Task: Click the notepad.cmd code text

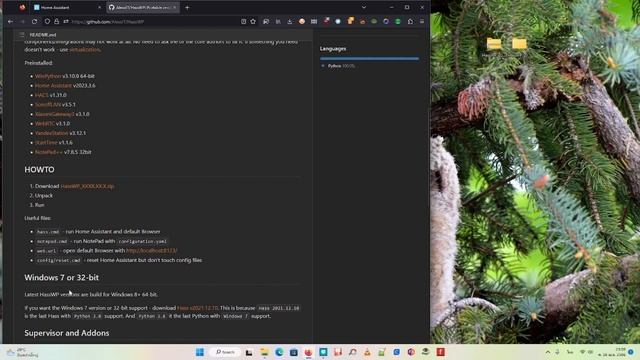Action: pos(52,241)
